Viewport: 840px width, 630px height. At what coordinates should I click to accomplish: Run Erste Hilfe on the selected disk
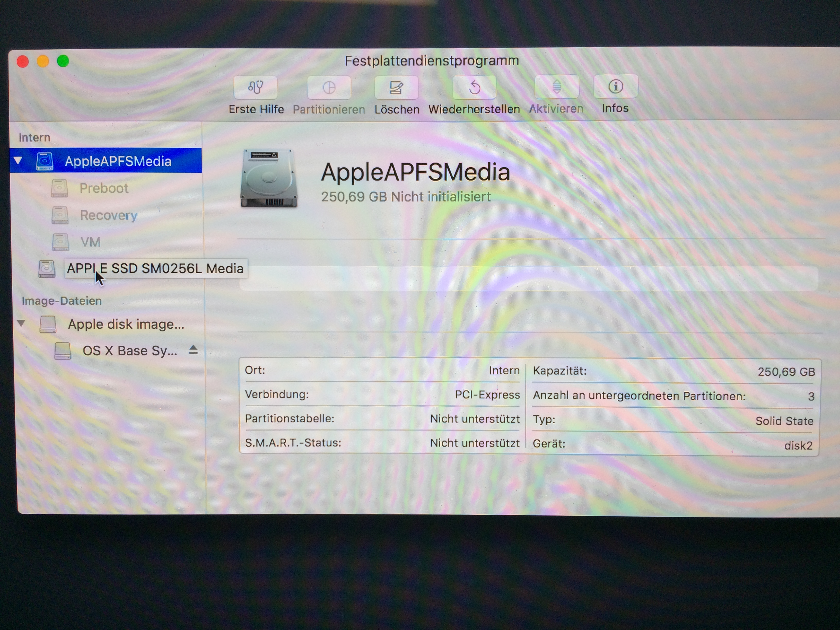256,87
